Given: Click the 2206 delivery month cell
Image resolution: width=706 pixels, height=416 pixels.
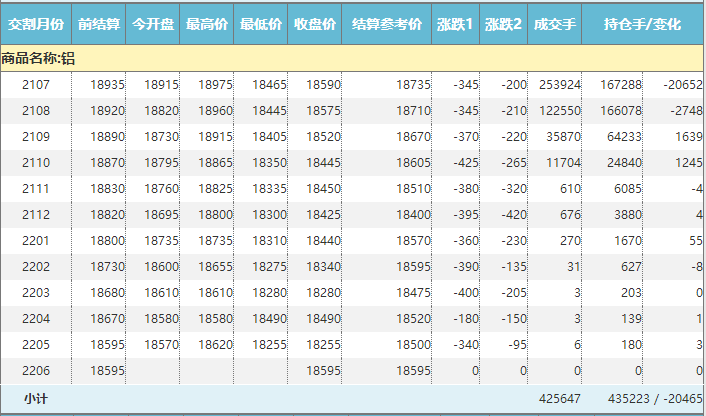Looking at the screenshot, I should coord(36,370).
